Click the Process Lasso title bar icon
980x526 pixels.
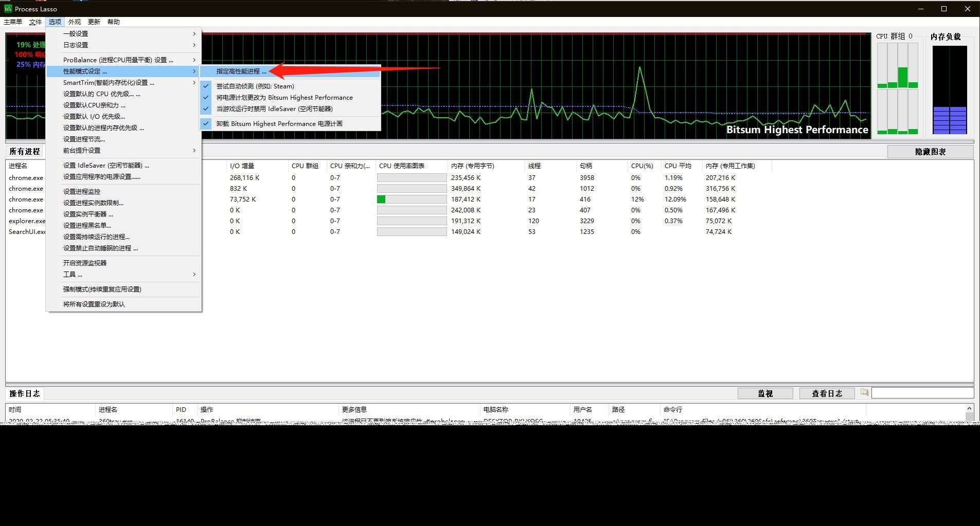click(x=8, y=9)
